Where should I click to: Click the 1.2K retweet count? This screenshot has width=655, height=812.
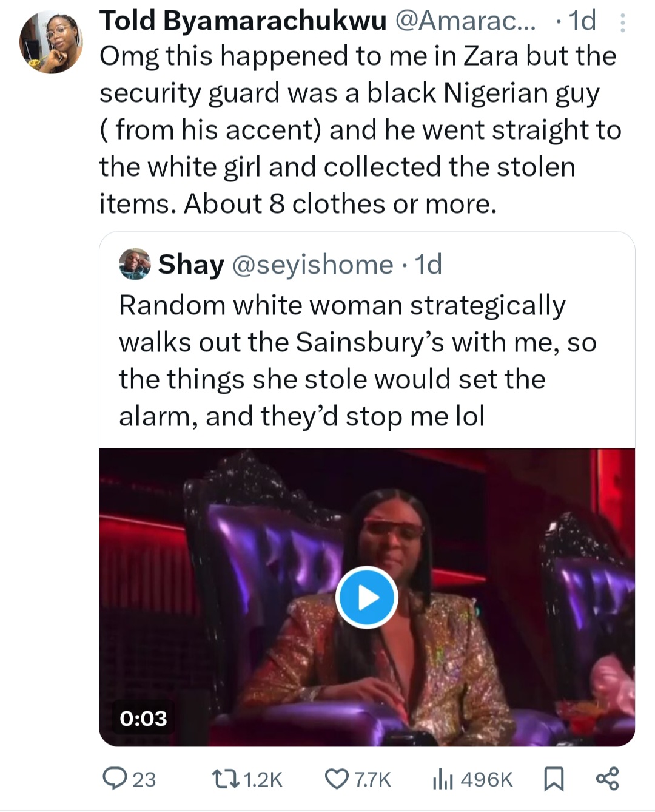click(263, 779)
